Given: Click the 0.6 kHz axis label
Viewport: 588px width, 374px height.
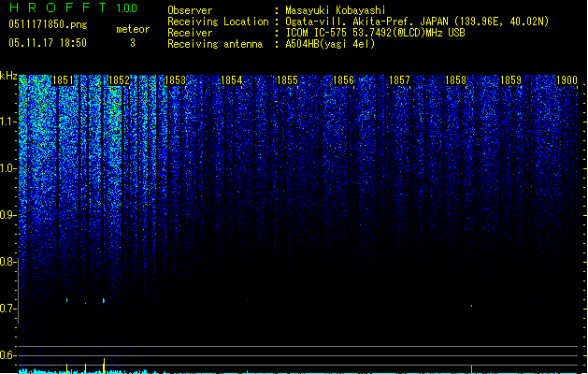Looking at the screenshot, I should click(x=8, y=355).
